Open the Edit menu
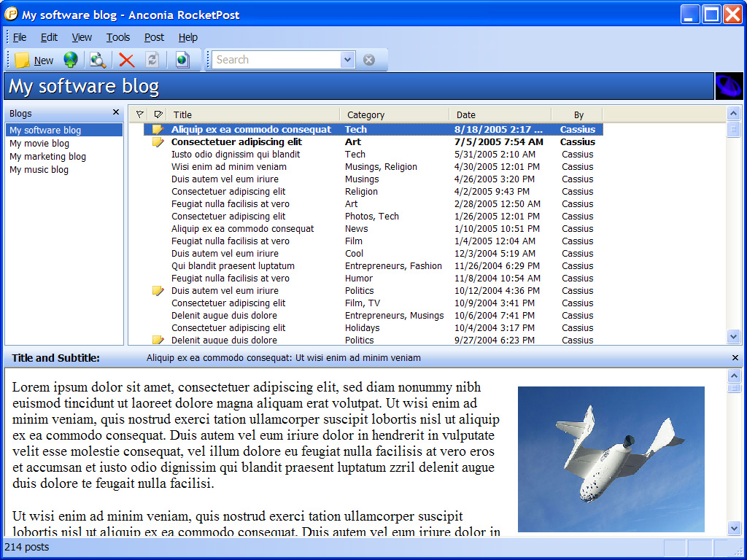Viewport: 747px width, 560px height. [x=49, y=37]
